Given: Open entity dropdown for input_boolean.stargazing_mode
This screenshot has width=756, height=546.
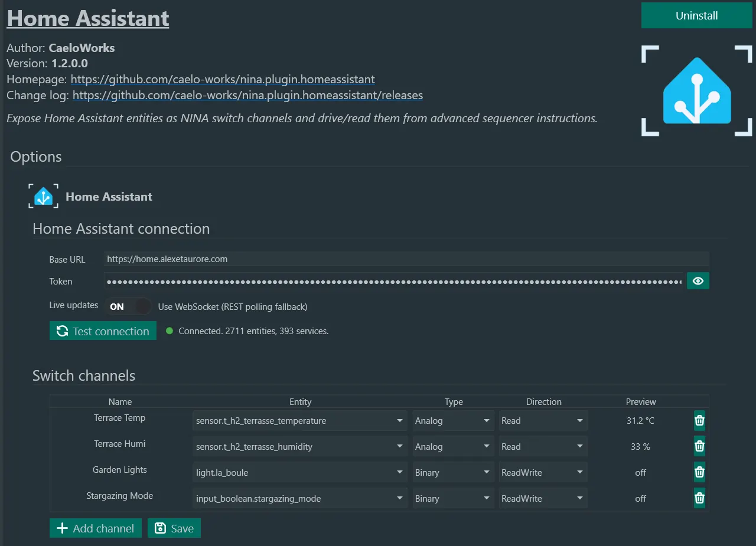Looking at the screenshot, I should click(300, 499).
